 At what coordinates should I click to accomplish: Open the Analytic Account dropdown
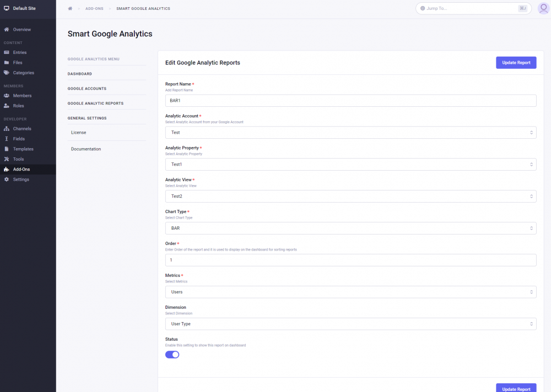click(350, 133)
